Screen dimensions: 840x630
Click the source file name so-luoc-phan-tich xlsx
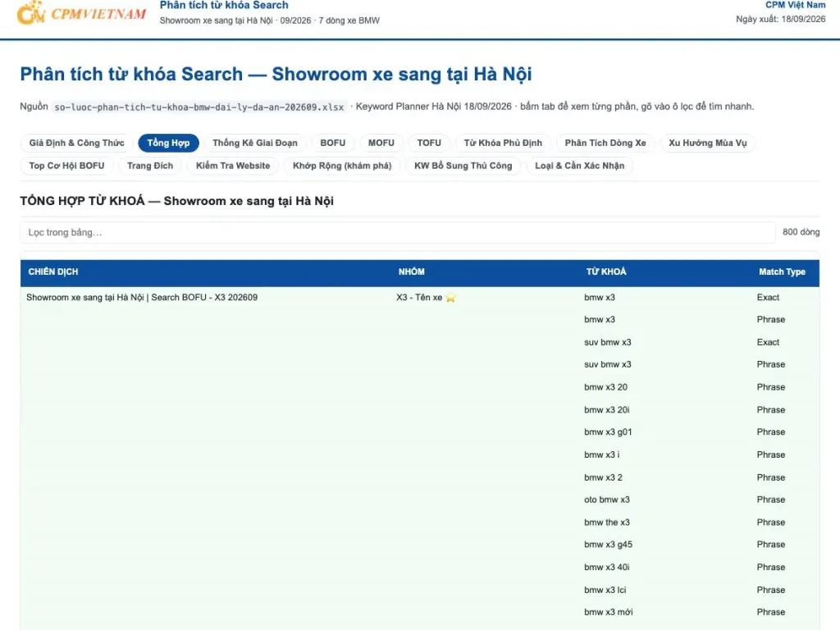[199, 107]
